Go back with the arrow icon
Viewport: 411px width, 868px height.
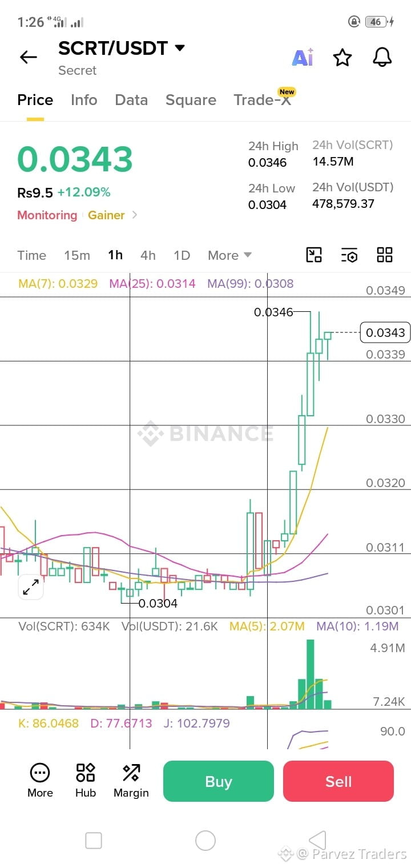point(28,57)
